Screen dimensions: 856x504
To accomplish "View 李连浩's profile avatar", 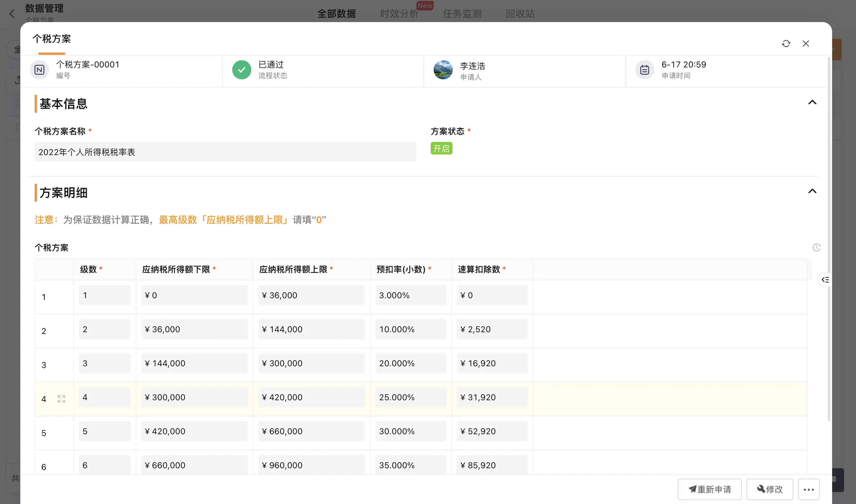I will (x=443, y=69).
